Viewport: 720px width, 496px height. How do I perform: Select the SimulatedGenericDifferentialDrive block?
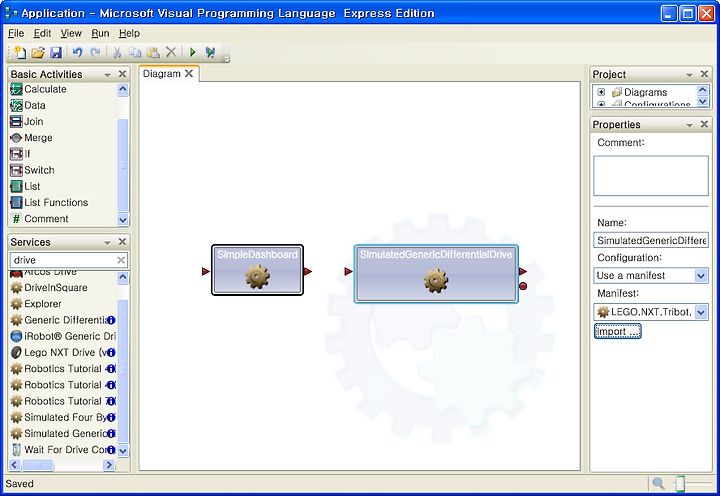pos(436,274)
